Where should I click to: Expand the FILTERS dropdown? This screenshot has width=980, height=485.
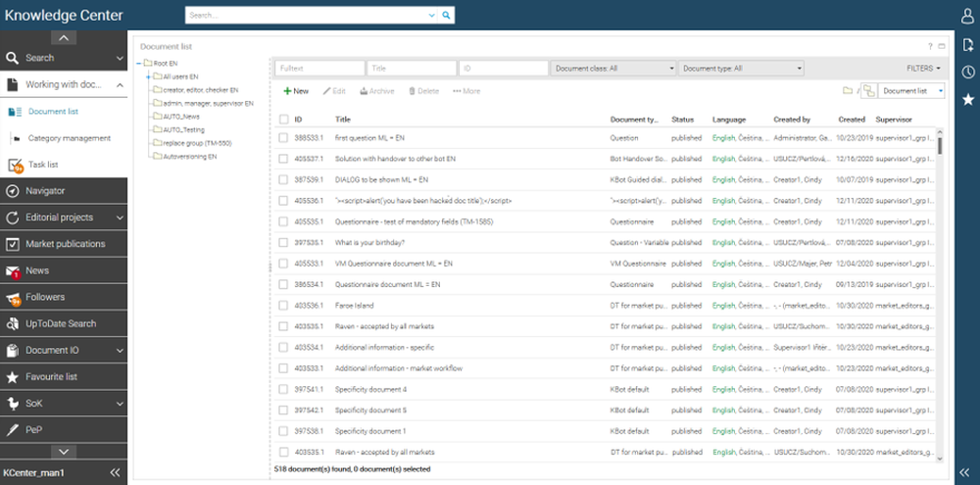pyautogui.click(x=923, y=69)
